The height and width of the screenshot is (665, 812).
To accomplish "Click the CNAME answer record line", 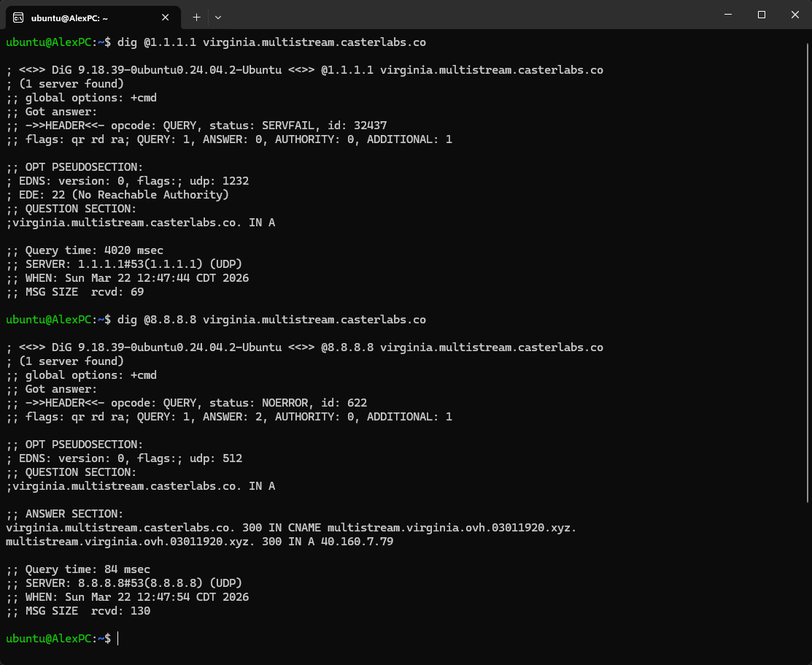I will point(291,528).
